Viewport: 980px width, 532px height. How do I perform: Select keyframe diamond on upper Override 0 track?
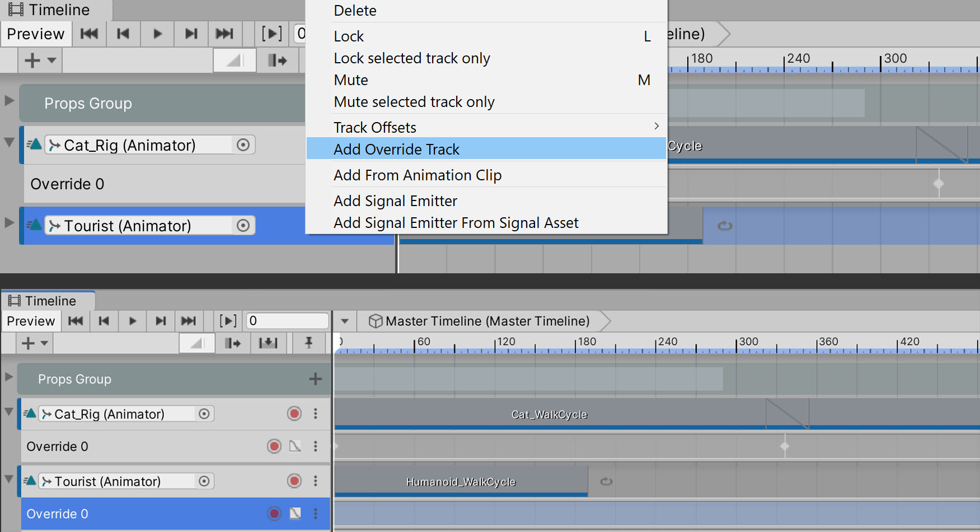[x=939, y=184]
